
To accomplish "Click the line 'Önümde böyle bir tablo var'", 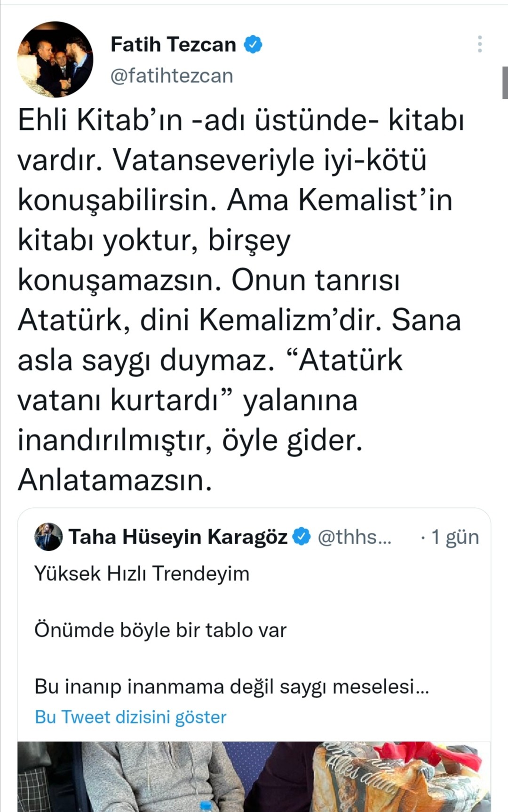I will coord(160,630).
